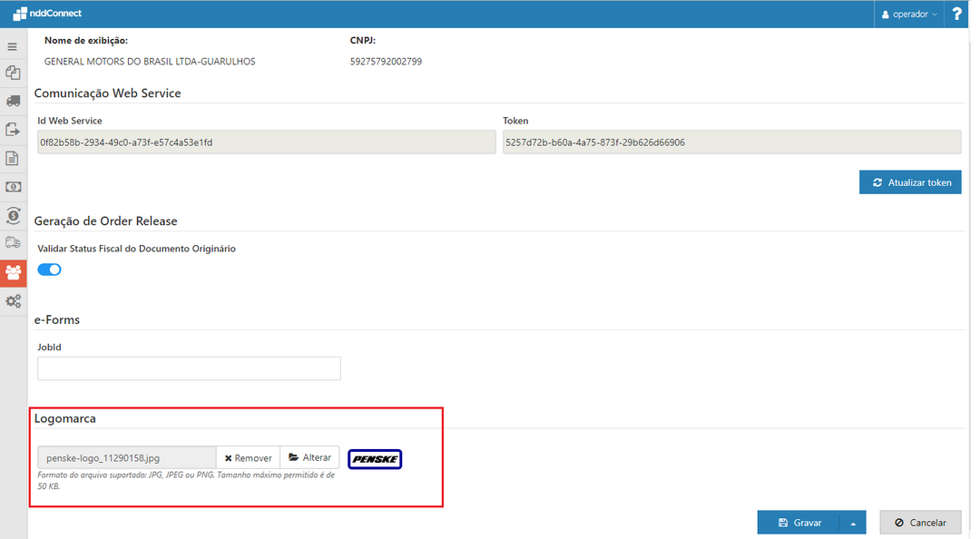Click the Atualizar token button
This screenshot has width=980, height=539.
tap(910, 182)
